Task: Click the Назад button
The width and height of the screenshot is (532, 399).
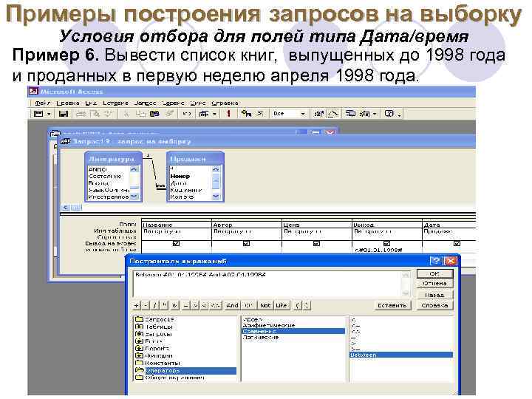Action: point(435,295)
